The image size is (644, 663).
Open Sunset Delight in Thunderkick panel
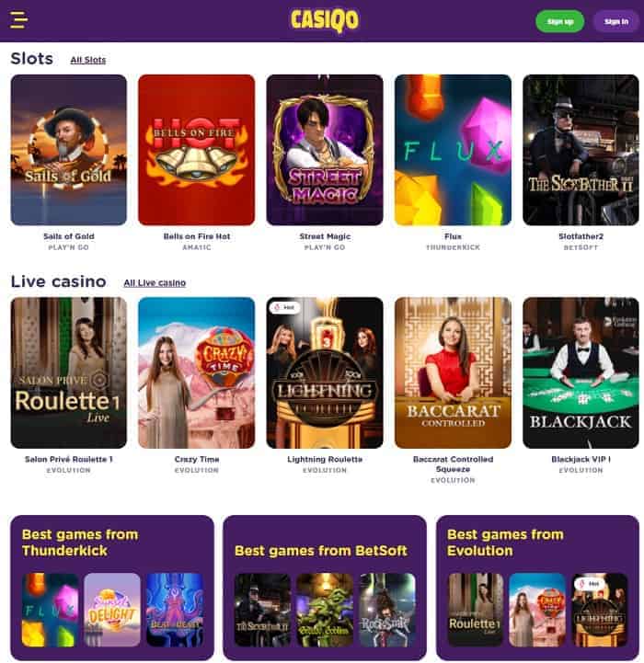point(112,610)
